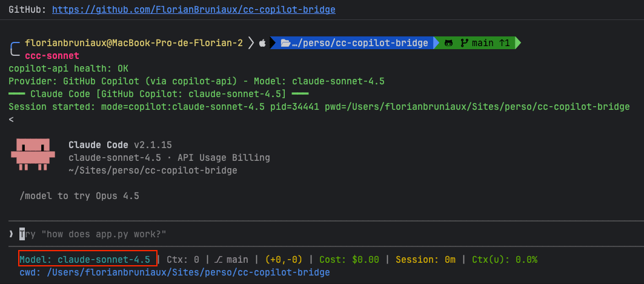
Task: Click the Ctx: 0 status indicator
Action: (183, 260)
